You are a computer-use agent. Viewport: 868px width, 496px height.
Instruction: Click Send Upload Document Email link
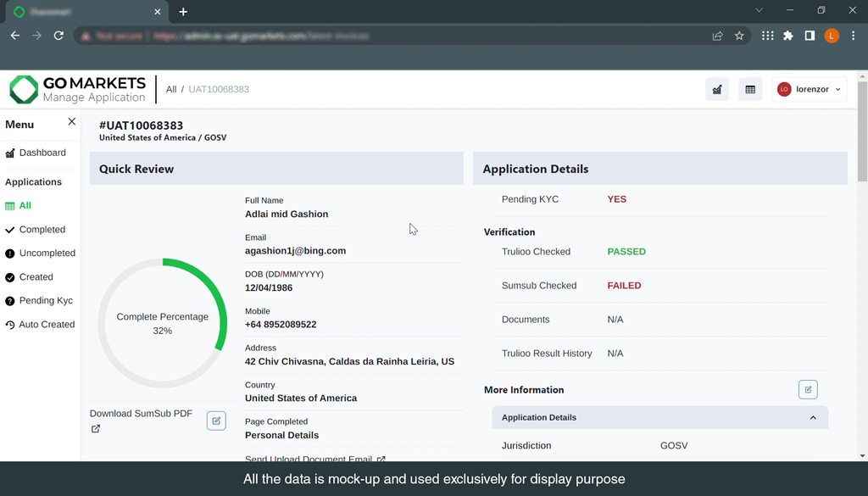pos(315,459)
